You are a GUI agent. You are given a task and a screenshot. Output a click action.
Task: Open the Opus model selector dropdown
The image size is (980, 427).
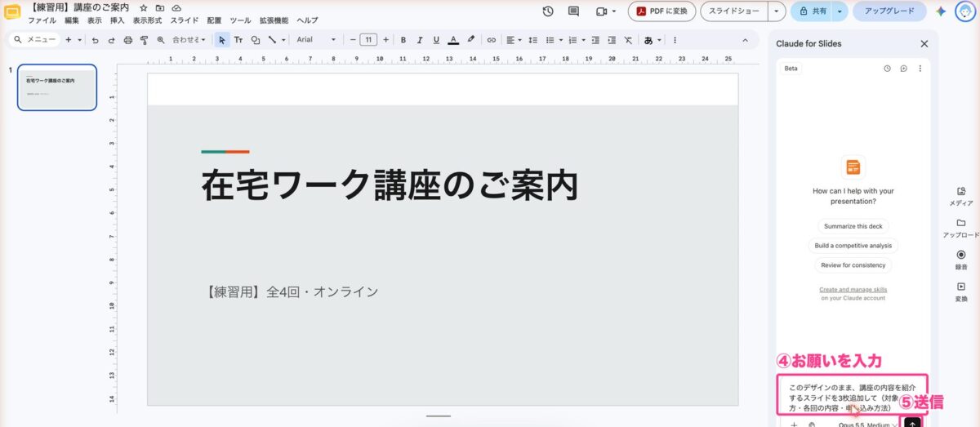tap(869, 425)
